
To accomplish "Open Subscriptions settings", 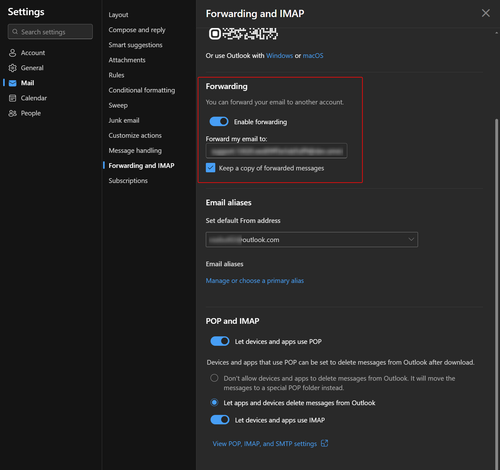I will pos(128,181).
